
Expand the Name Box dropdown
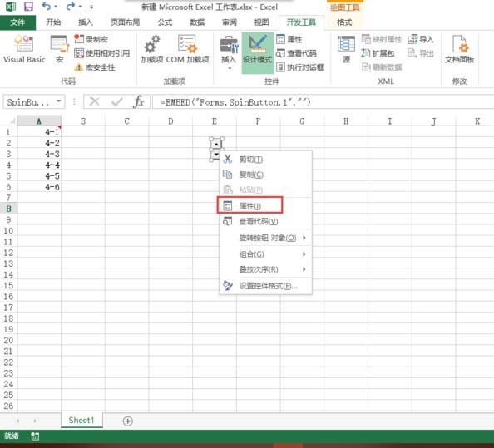tap(59, 101)
